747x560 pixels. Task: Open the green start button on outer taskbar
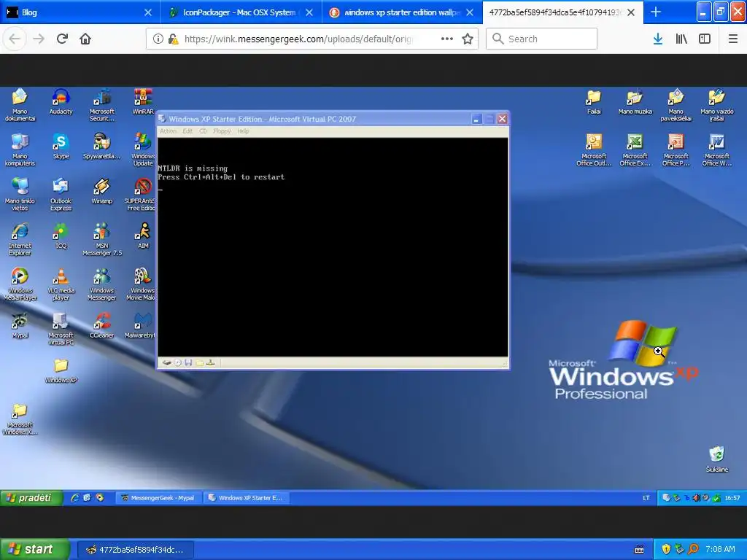tap(34, 549)
